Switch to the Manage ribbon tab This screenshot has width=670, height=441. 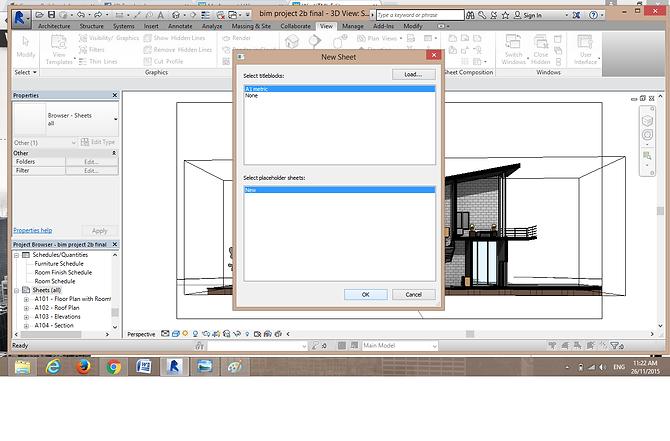coord(353,26)
